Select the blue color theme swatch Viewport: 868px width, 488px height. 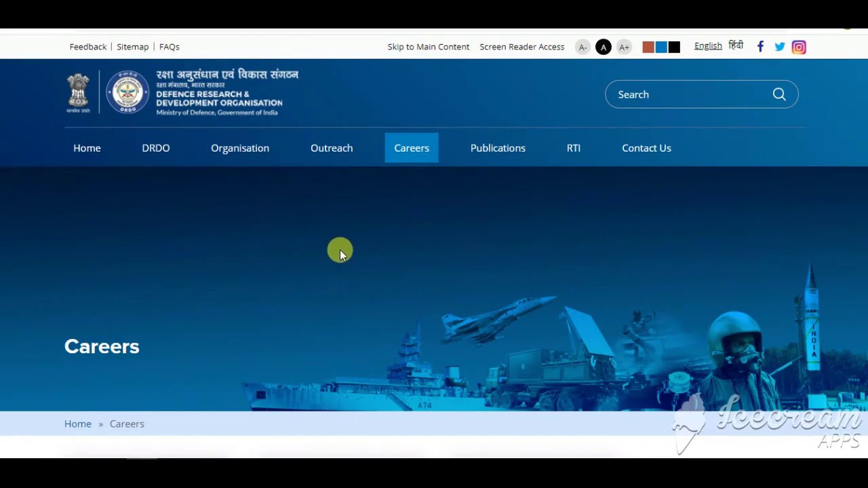point(661,47)
